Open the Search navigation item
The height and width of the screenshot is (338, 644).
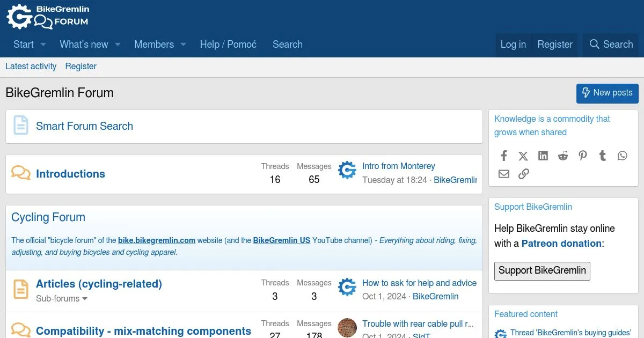[288, 45]
